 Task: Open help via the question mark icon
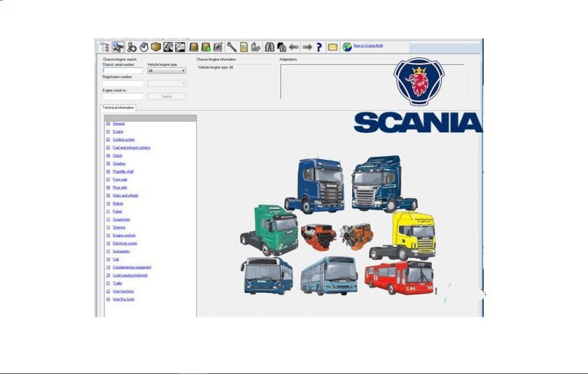coord(318,47)
